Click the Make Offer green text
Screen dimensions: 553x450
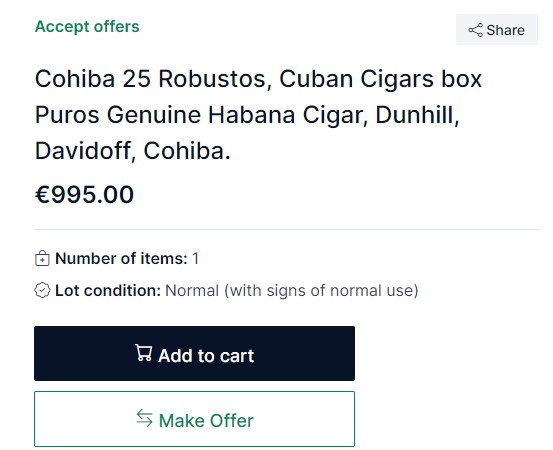(206, 420)
